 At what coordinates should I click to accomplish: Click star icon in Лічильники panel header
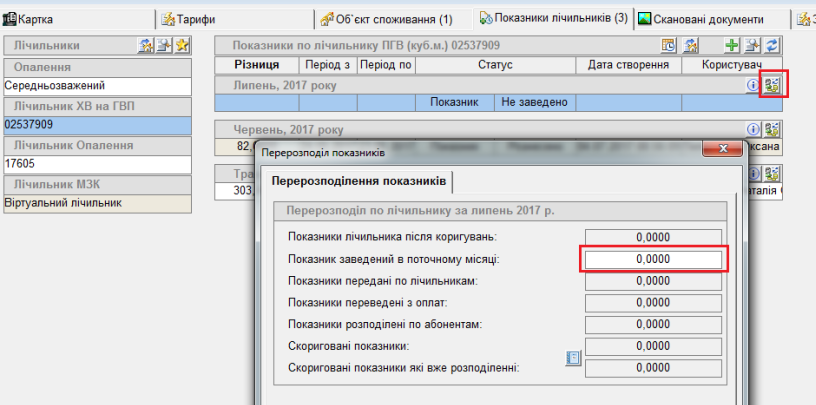click(182, 46)
